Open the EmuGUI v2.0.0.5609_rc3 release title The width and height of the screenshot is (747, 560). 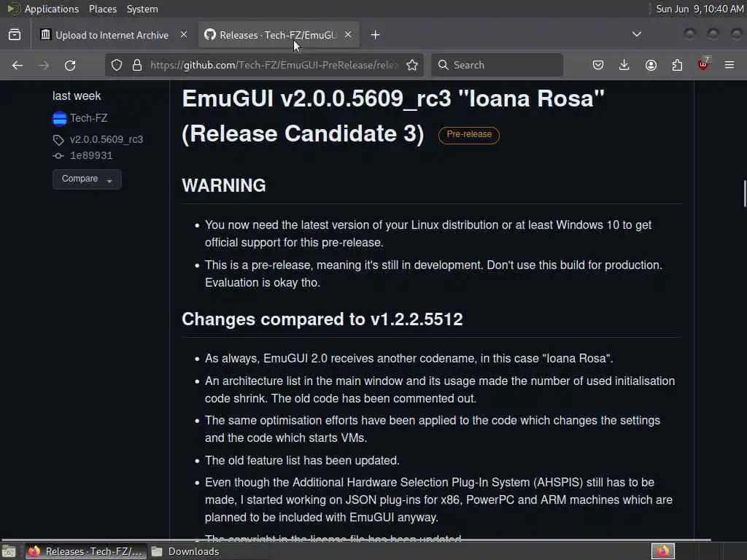point(393,116)
